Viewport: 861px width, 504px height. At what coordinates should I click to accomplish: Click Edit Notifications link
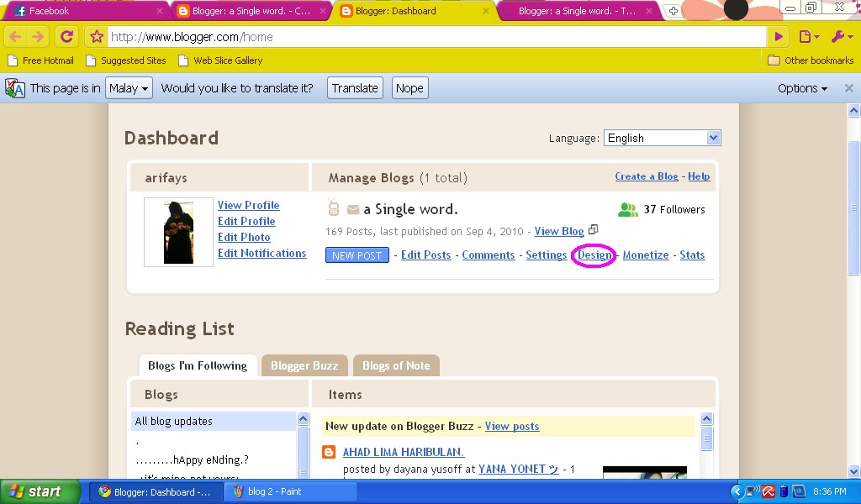point(262,254)
